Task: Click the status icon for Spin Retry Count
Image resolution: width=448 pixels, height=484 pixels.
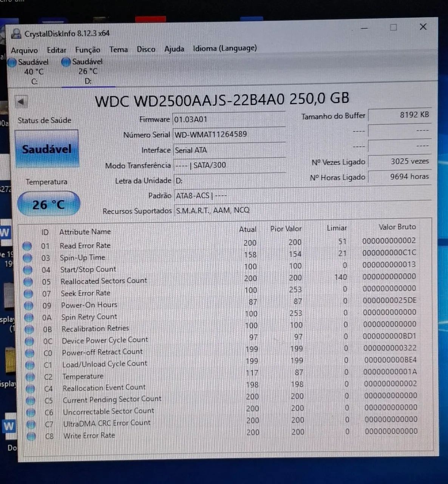Action: coord(29,318)
